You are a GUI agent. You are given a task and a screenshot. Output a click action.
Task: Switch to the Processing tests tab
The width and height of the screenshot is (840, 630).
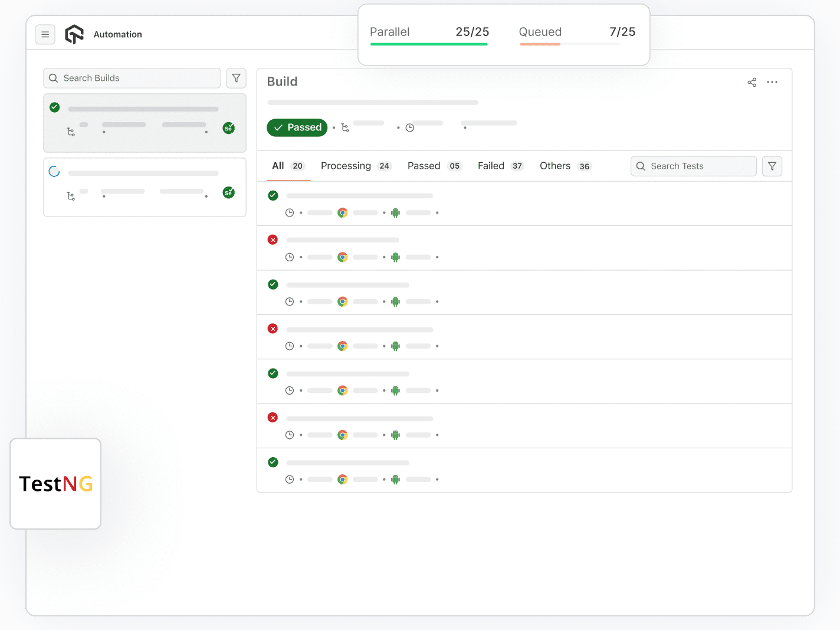(346, 166)
